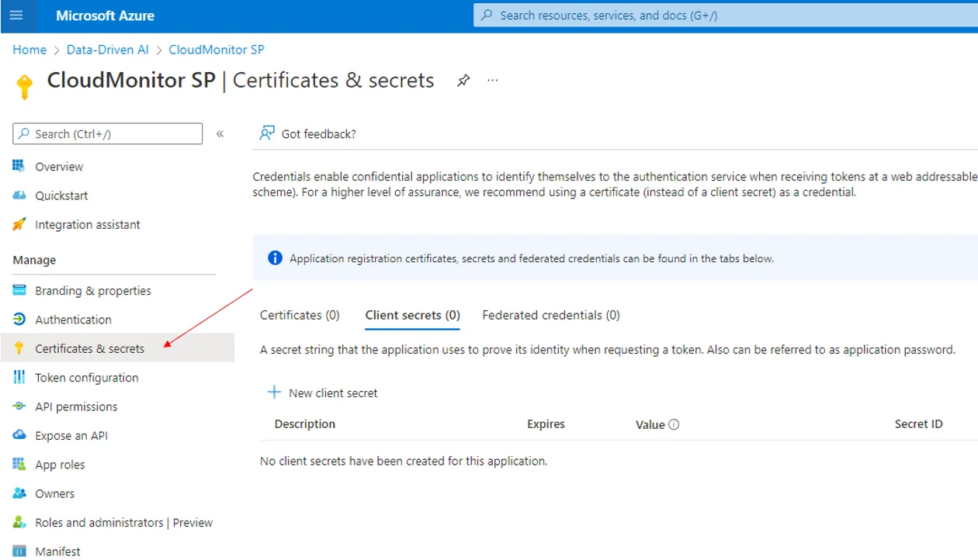
Task: Click New client secret button
Action: [x=322, y=392]
